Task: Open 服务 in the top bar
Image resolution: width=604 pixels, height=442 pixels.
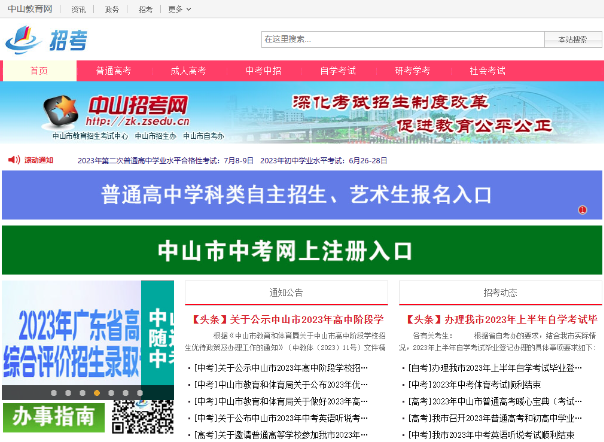Action: pyautogui.click(x=112, y=9)
